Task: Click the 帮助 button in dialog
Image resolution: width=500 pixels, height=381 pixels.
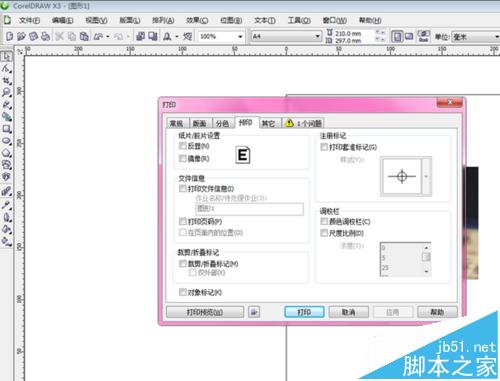Action: click(437, 312)
